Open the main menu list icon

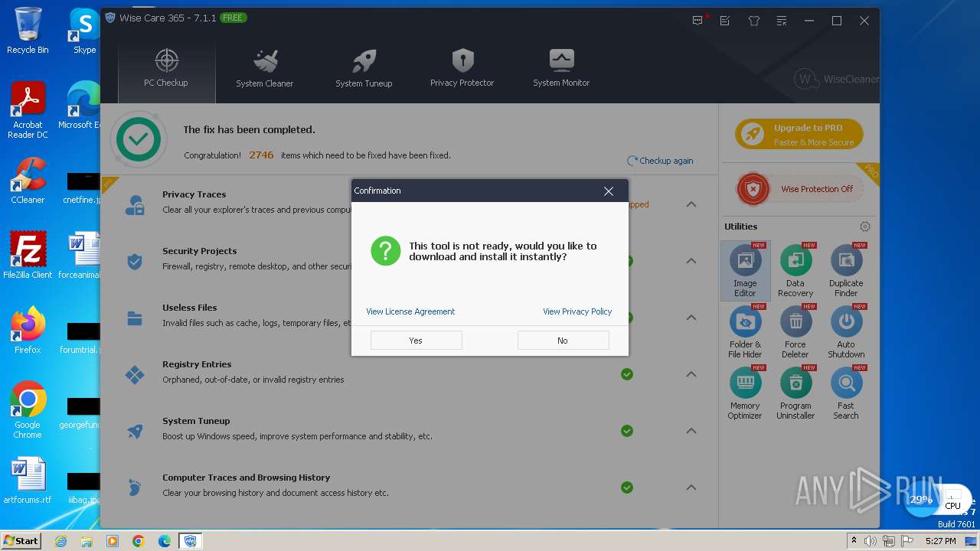pos(782,21)
